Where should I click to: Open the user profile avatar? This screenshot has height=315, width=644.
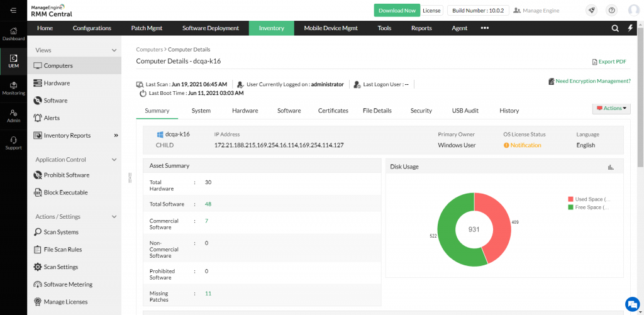633,10
